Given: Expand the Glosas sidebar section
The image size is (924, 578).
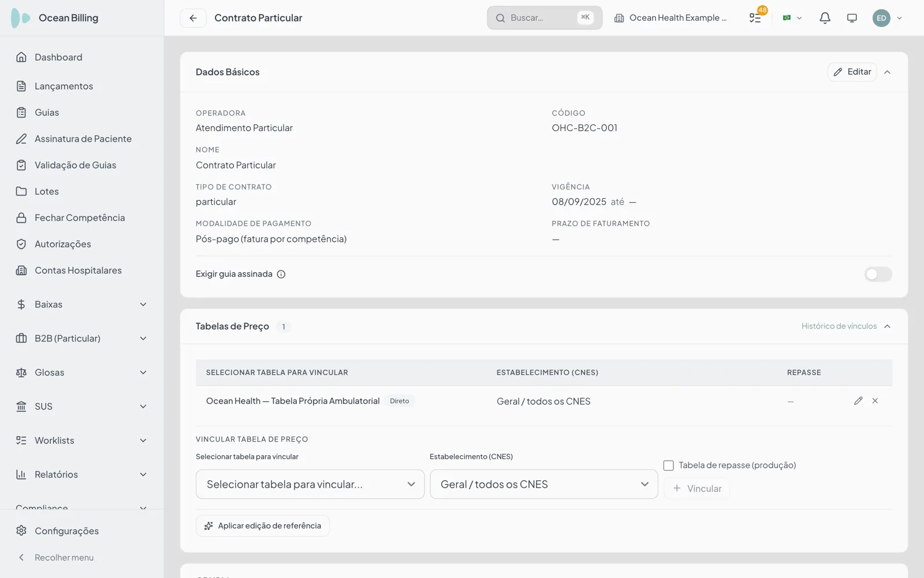Looking at the screenshot, I should (x=81, y=373).
